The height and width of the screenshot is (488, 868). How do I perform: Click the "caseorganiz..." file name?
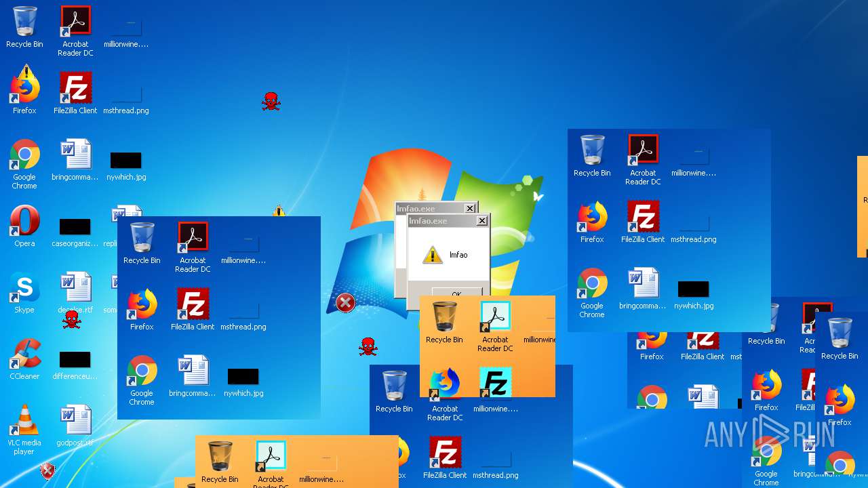point(75,243)
